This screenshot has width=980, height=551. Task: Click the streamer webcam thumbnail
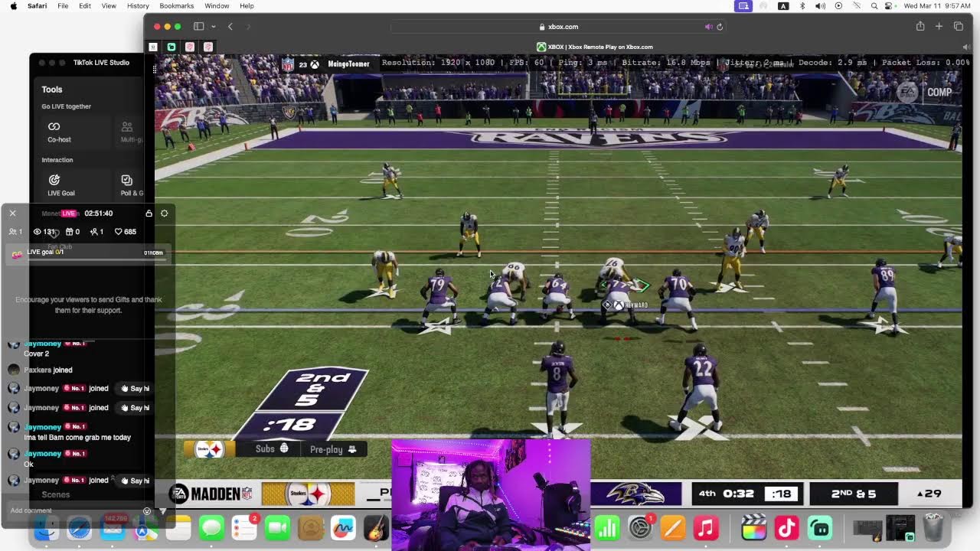[491, 494]
